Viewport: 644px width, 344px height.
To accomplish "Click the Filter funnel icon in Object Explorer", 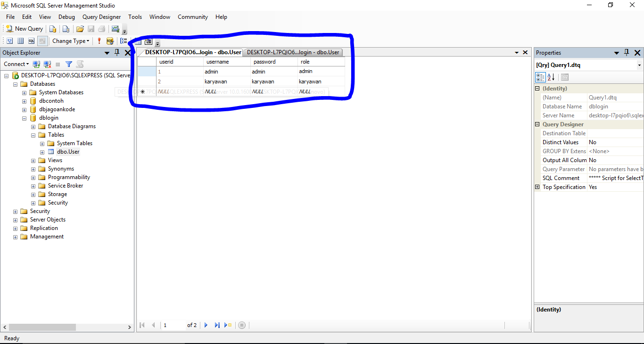I will point(69,64).
